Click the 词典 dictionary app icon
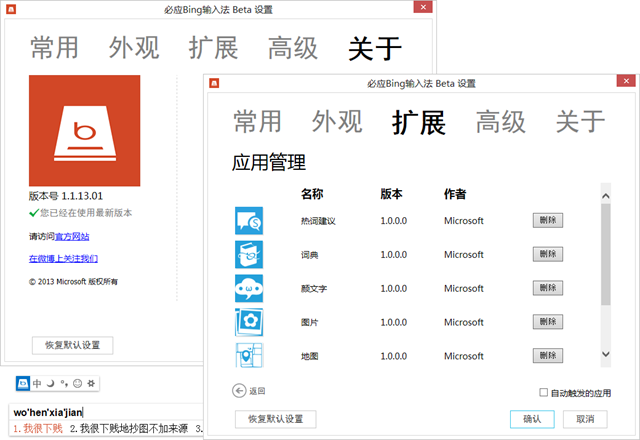 click(x=249, y=255)
